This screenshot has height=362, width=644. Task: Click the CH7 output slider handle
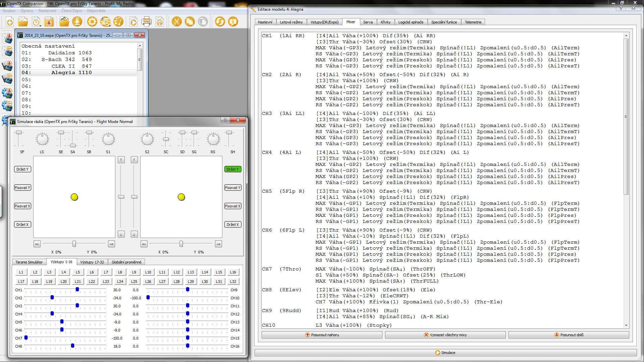pyautogui.click(x=26, y=338)
